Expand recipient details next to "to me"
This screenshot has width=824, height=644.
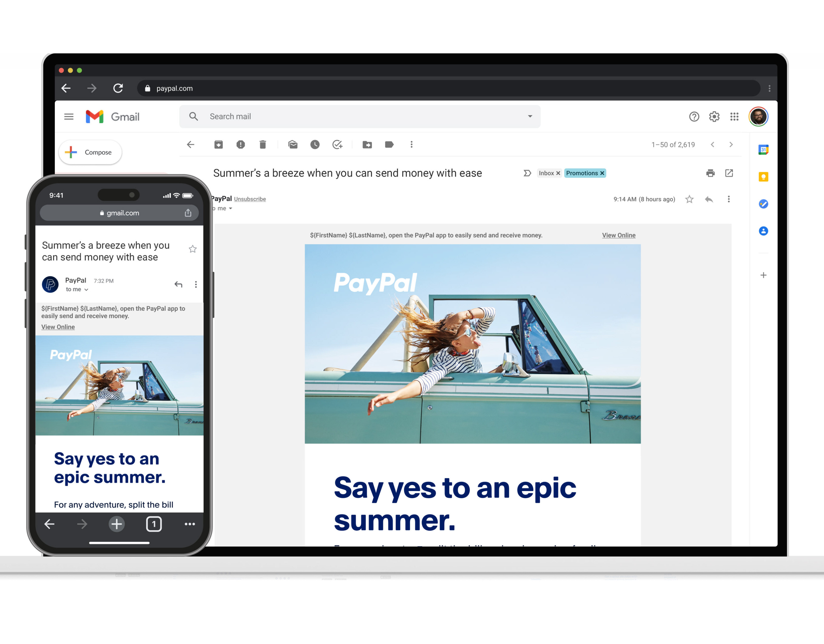(231, 209)
